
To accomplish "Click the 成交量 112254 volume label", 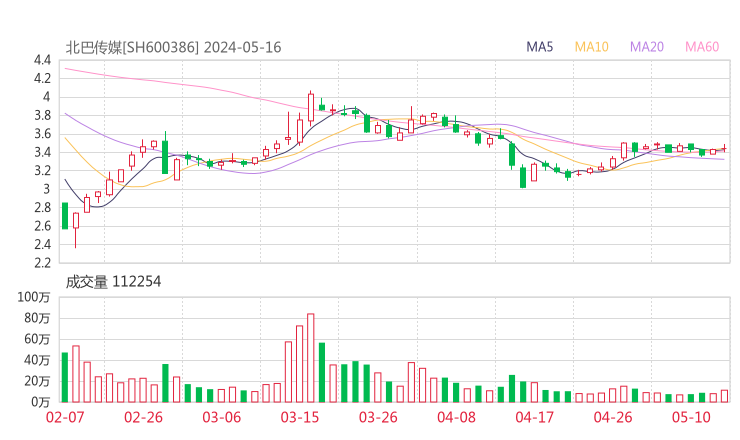I will 113,282.
